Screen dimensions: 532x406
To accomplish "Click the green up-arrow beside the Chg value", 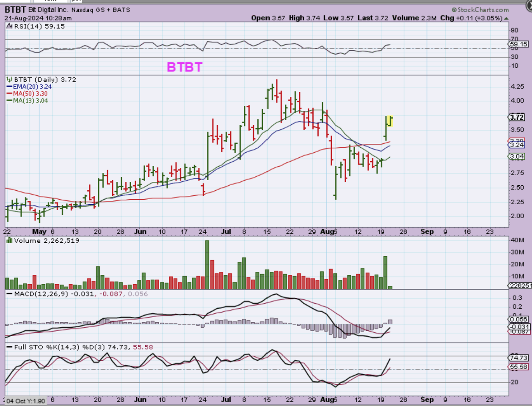I will [x=507, y=18].
